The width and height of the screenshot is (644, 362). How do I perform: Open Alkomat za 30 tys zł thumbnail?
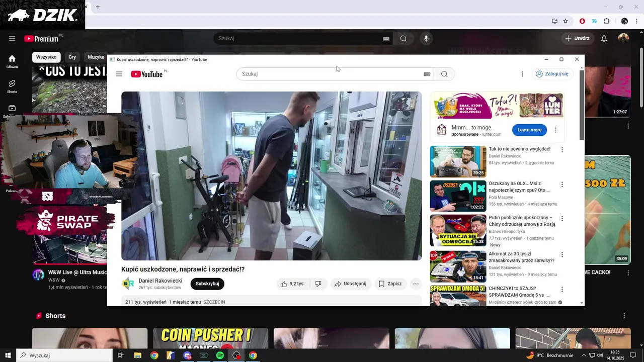coord(458,266)
